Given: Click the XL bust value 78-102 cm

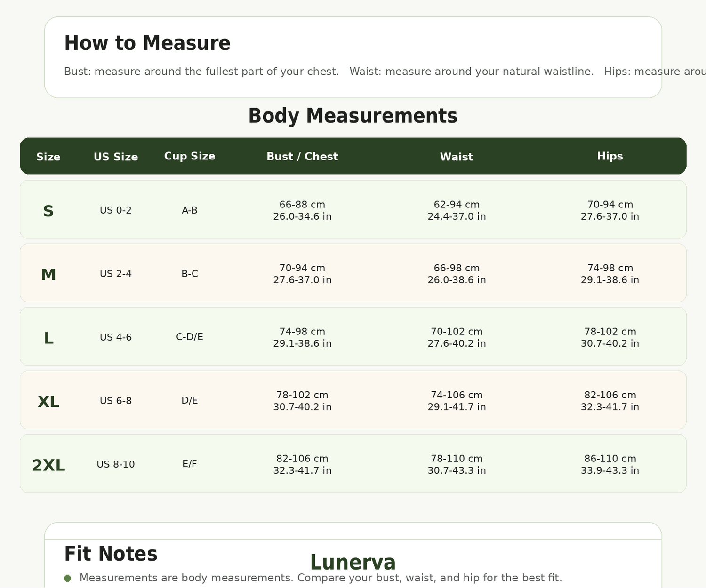Looking at the screenshot, I should click(x=302, y=395).
